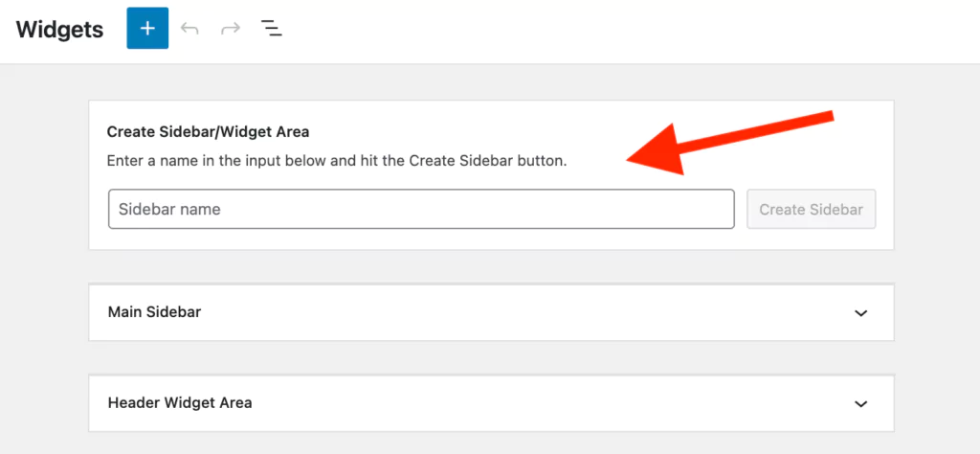Redo the last undone change
980x454 pixels.
pyautogui.click(x=231, y=29)
